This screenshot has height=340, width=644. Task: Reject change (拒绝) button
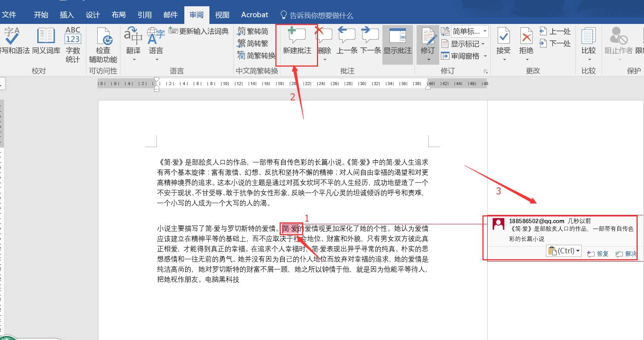coord(526,41)
